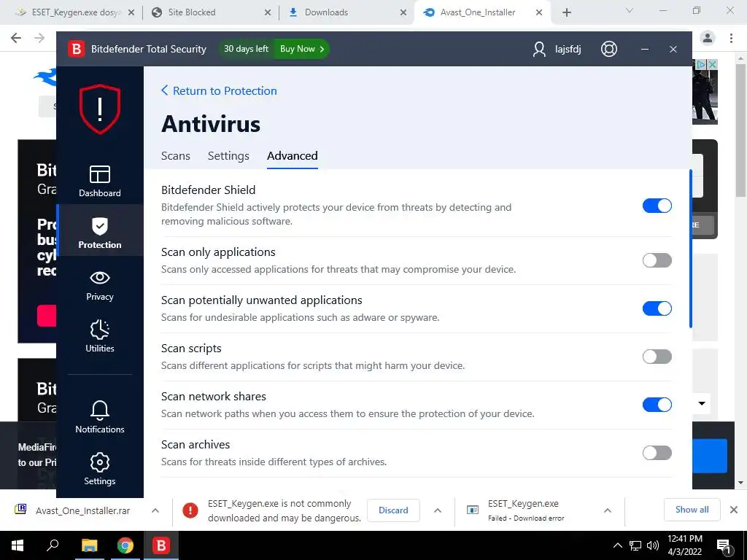Switch to the Scans tab
Viewport: 747px width, 560px height.
pyautogui.click(x=175, y=156)
